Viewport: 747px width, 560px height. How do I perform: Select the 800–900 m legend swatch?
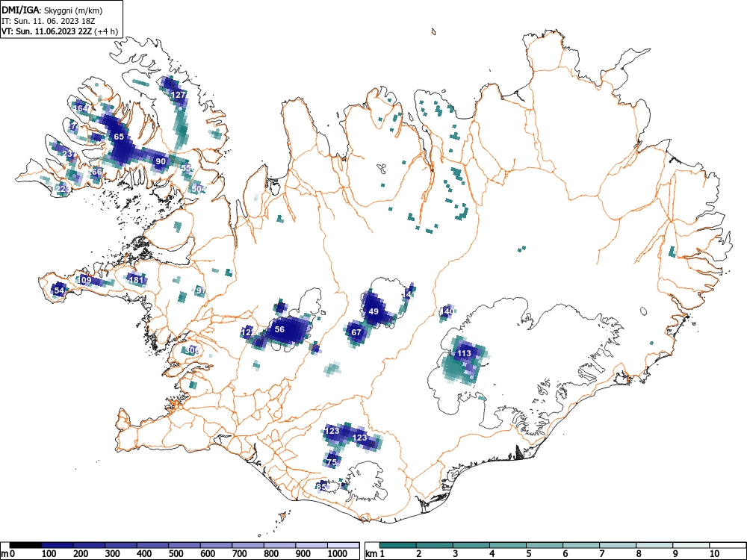point(279,545)
